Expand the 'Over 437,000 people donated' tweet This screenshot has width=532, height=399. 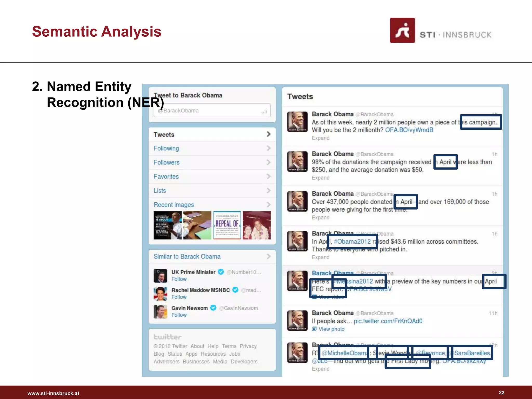pyautogui.click(x=321, y=217)
